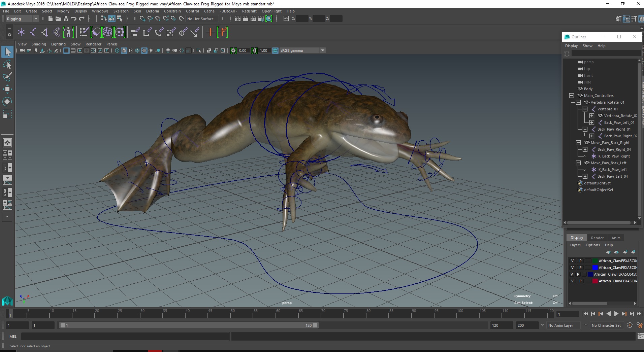Viewport: 644px width, 352px height.
Task: Open a scene with the folder icon
Action: coord(58,19)
